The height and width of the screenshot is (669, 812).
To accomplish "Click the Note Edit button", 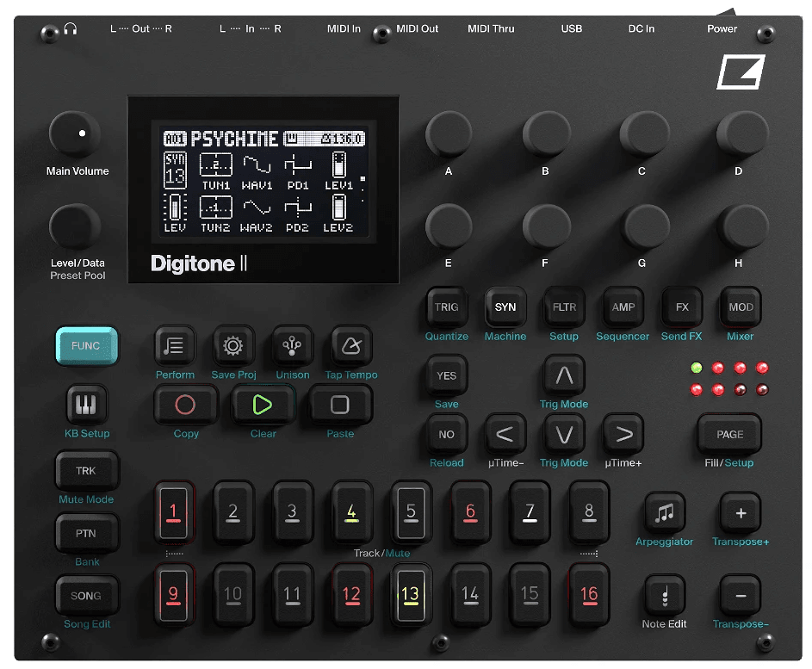I will tap(665, 596).
